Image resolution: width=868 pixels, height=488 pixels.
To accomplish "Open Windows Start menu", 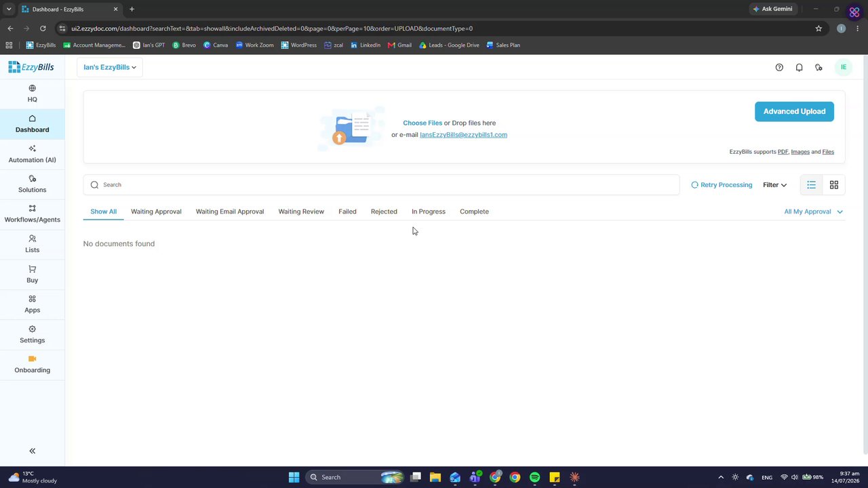I will tap(294, 477).
